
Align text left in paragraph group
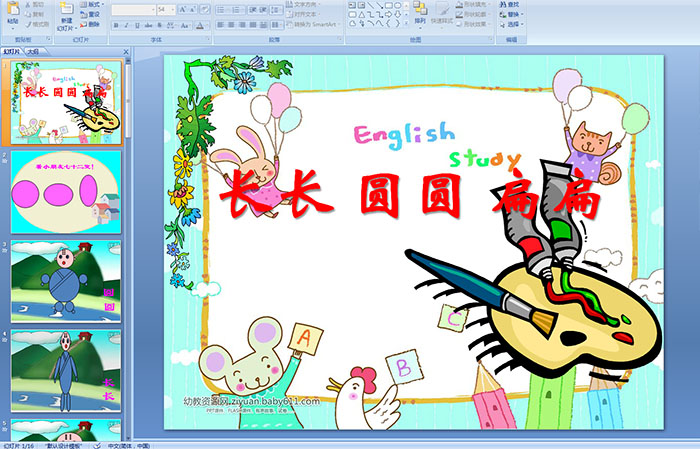(x=221, y=25)
